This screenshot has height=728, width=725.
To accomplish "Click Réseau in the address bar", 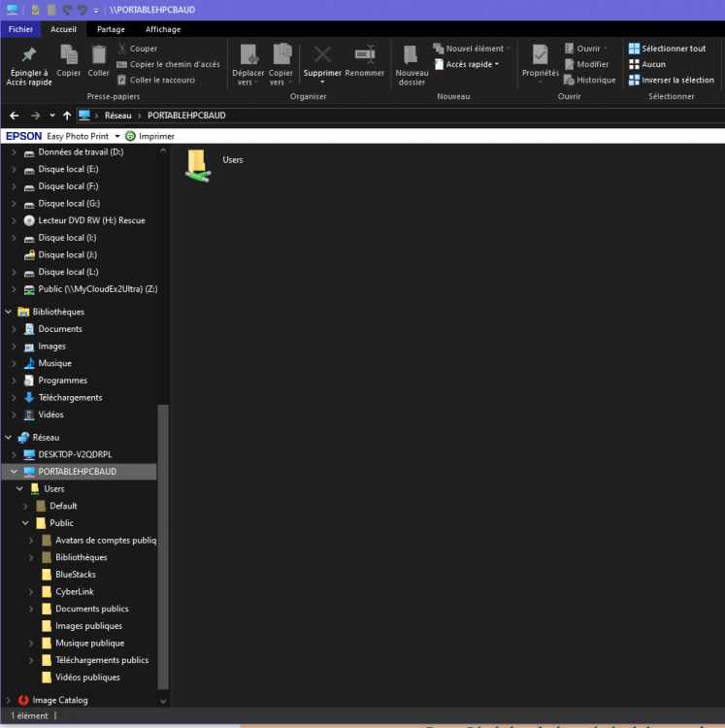I will pos(117,116).
